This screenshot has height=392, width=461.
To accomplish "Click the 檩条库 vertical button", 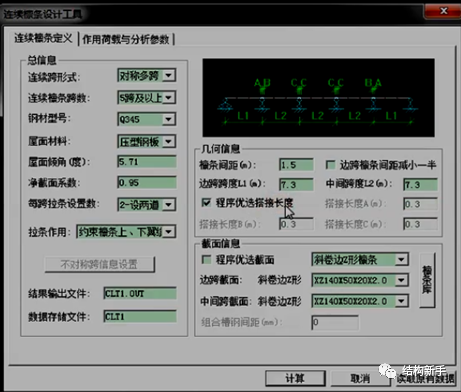I will pos(427,280).
